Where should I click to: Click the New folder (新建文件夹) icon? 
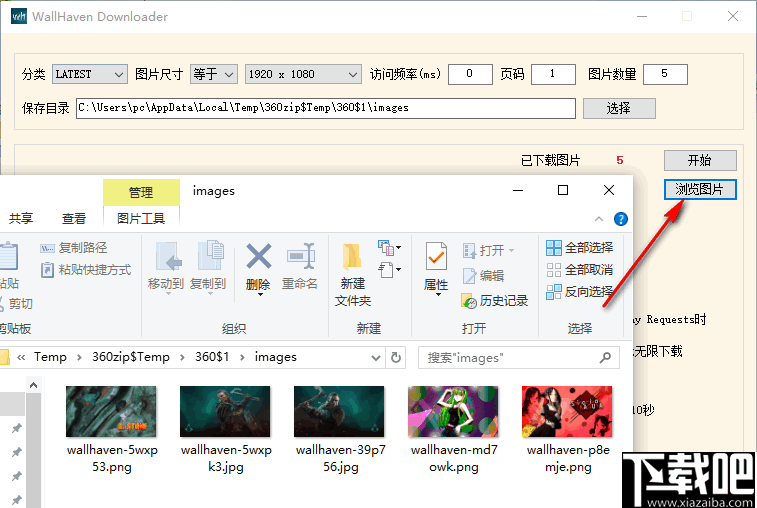[352, 256]
